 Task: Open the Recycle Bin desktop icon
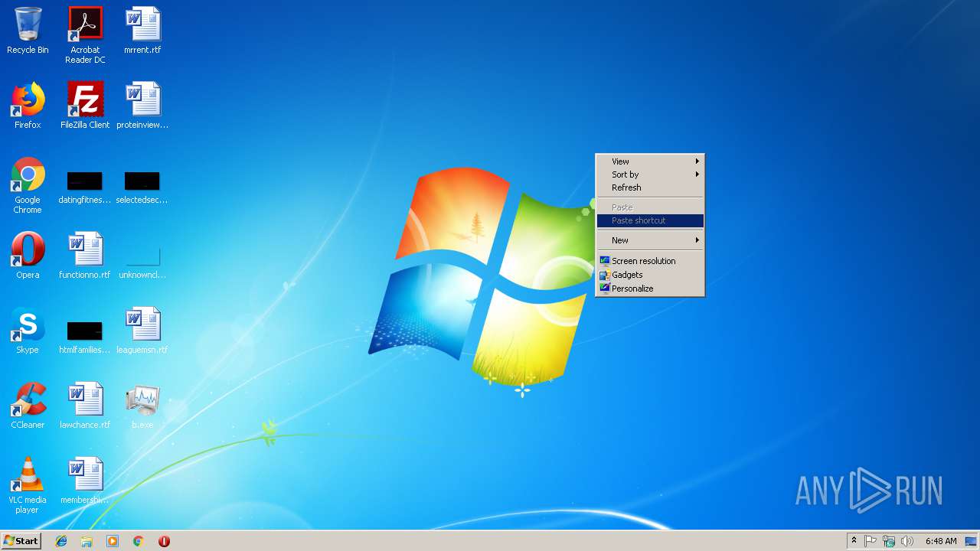pos(28,31)
